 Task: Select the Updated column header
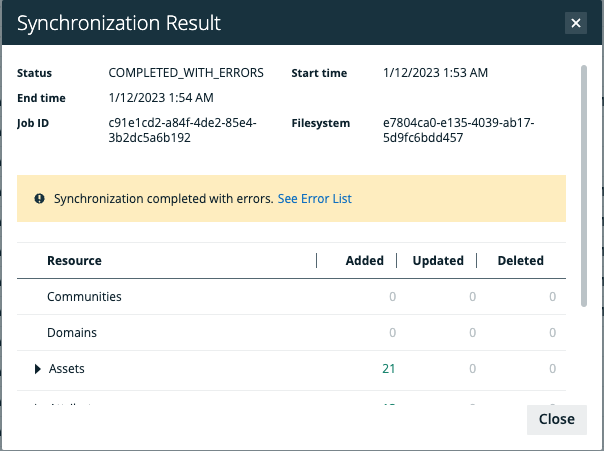pyautogui.click(x=438, y=261)
